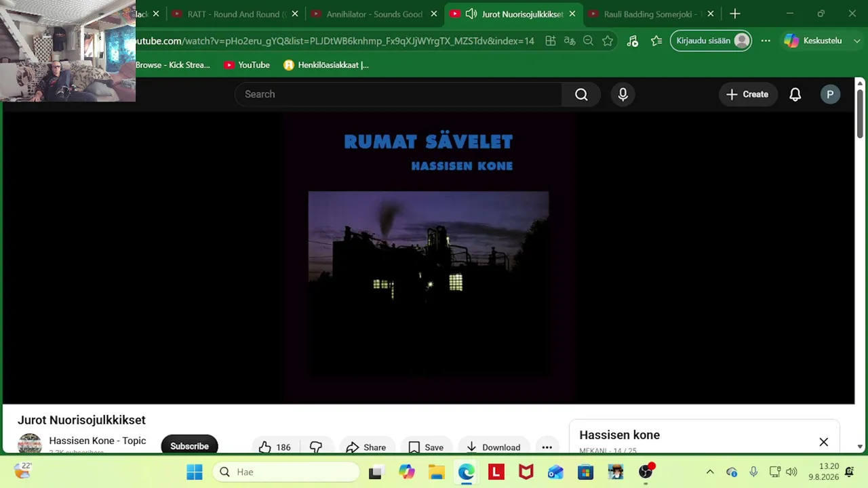The width and height of the screenshot is (868, 488).
Task: Switch to the Rauli Badding Somerjoki tab
Action: click(651, 14)
